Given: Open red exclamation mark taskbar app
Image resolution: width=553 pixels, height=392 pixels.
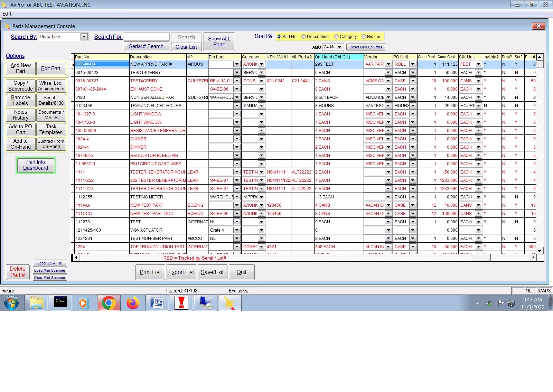Looking at the screenshot, I should [181, 303].
